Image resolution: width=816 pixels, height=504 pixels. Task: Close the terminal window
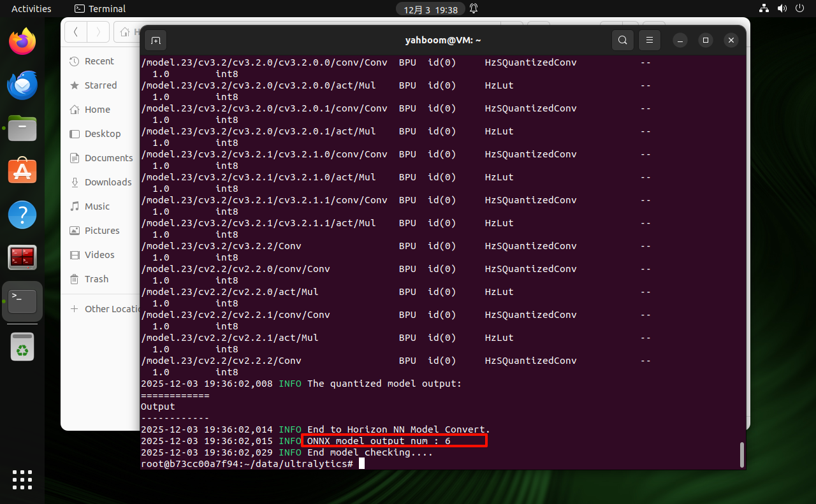[731, 40]
